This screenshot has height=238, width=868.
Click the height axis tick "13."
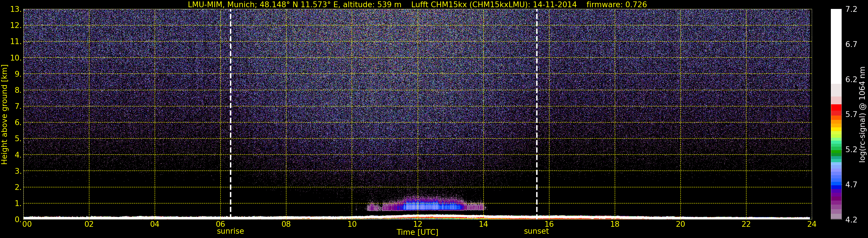(16, 9)
